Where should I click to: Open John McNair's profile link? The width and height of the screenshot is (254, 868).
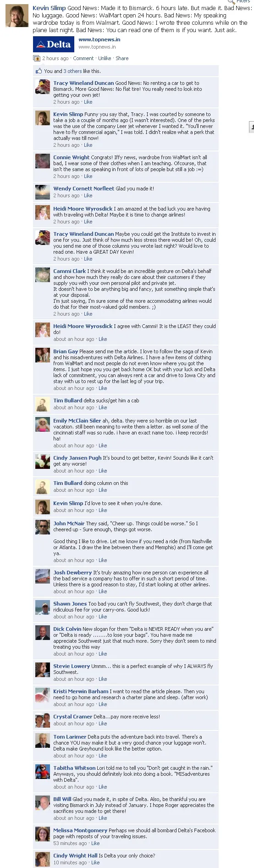coord(69,523)
